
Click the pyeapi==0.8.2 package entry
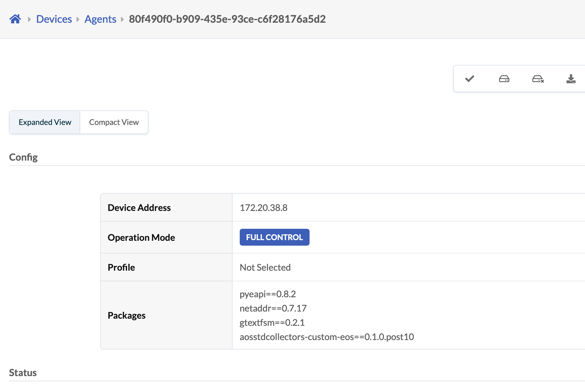[268, 294]
